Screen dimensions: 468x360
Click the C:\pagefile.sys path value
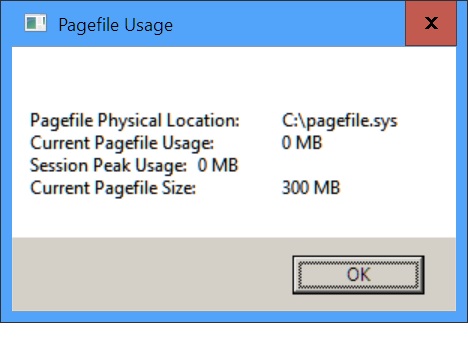340,121
